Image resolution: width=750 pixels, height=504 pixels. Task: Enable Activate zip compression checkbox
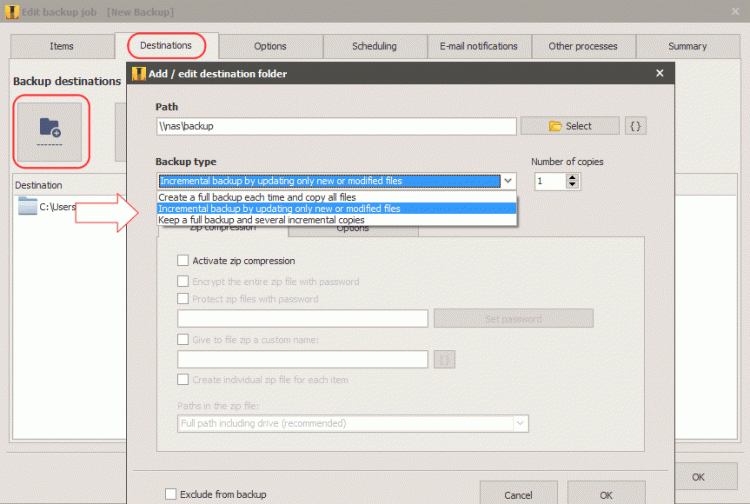pyautogui.click(x=183, y=261)
